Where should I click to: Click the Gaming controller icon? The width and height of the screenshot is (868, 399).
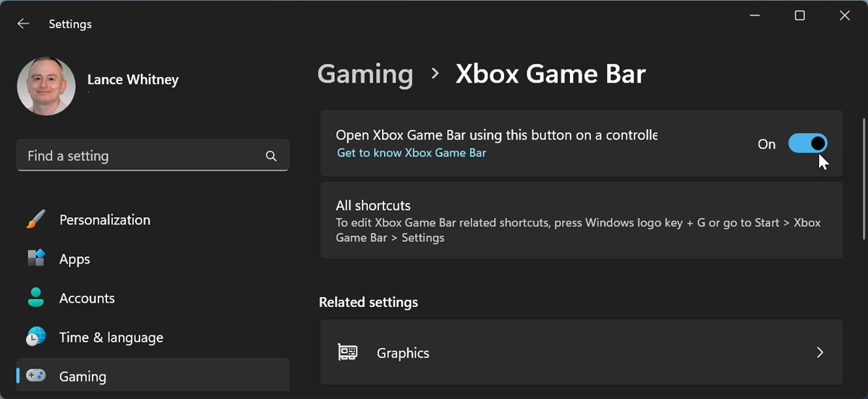click(x=35, y=376)
